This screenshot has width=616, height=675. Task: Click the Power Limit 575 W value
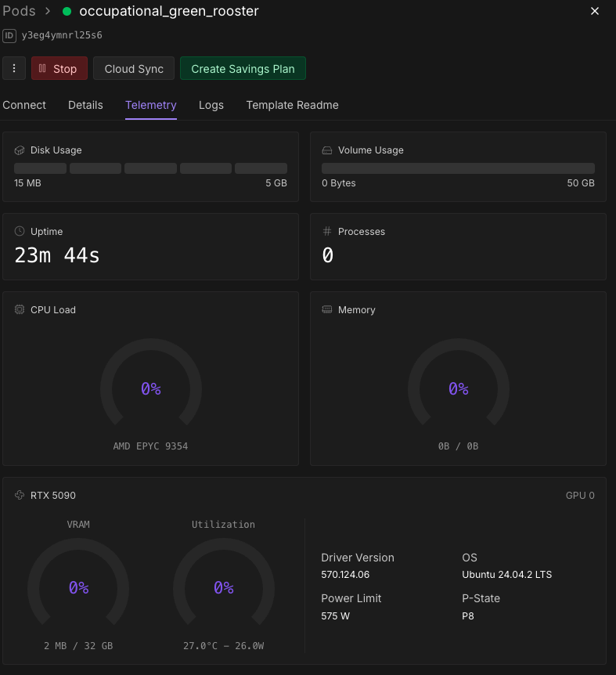tap(336, 616)
